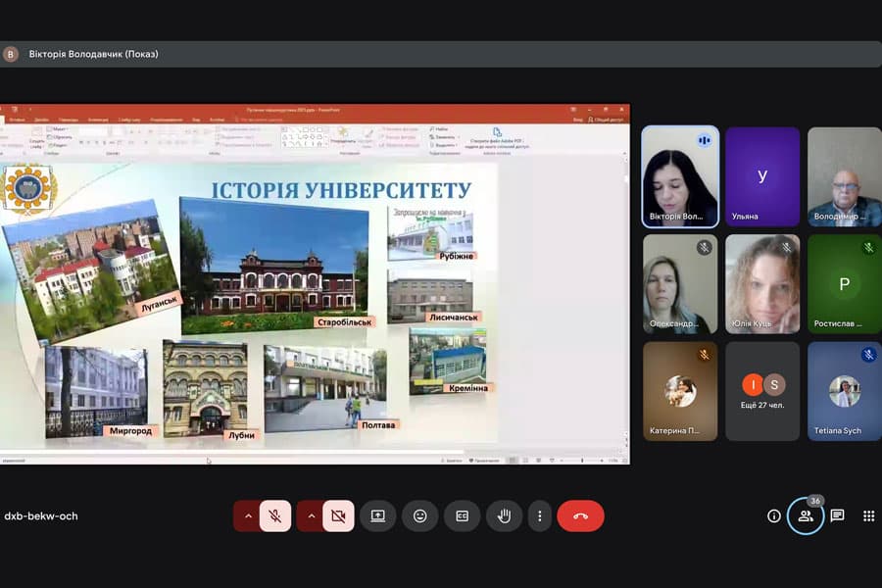Start slideshow from status bar icon

[x=552, y=461]
